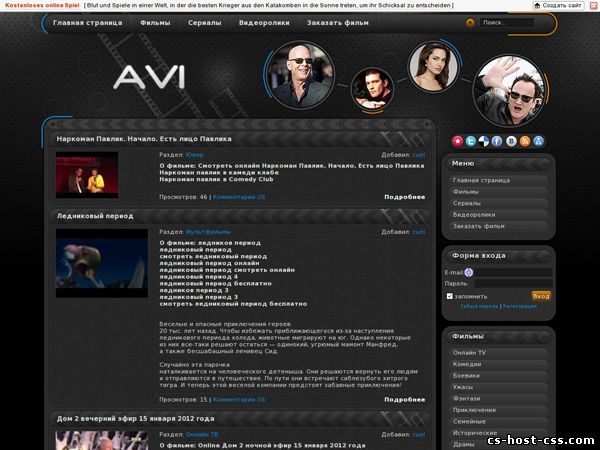600x450 pixels.
Task: Click the Пароль input field
Action: [x=514, y=284]
